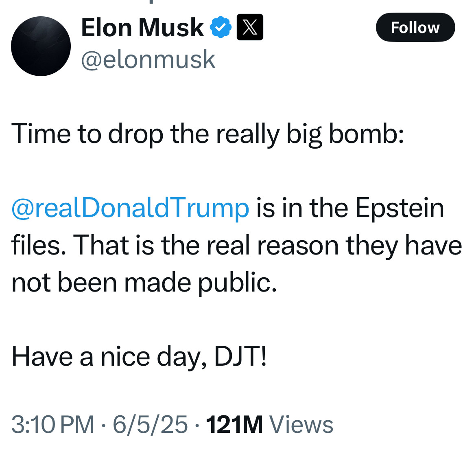Click the black X affiliation badge
The image size is (476, 452).
pyautogui.click(x=250, y=27)
